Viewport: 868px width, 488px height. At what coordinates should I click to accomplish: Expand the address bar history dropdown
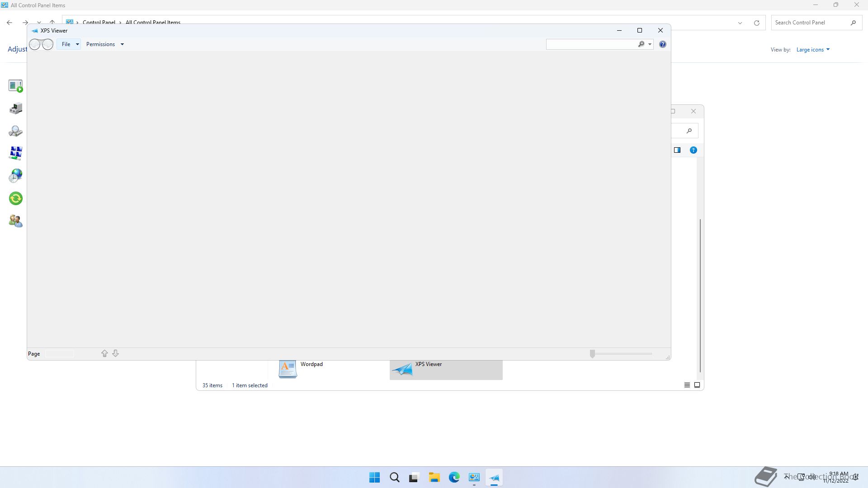[x=740, y=23]
